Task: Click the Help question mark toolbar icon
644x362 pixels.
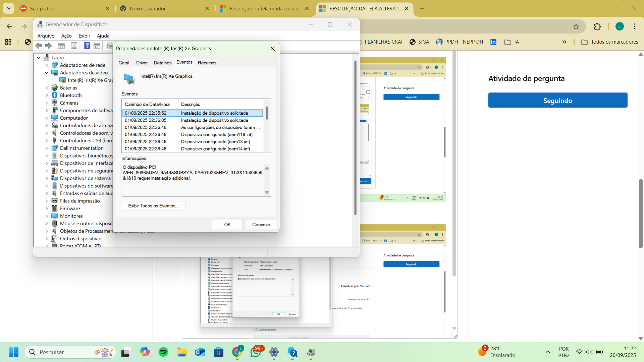Action: (87, 46)
